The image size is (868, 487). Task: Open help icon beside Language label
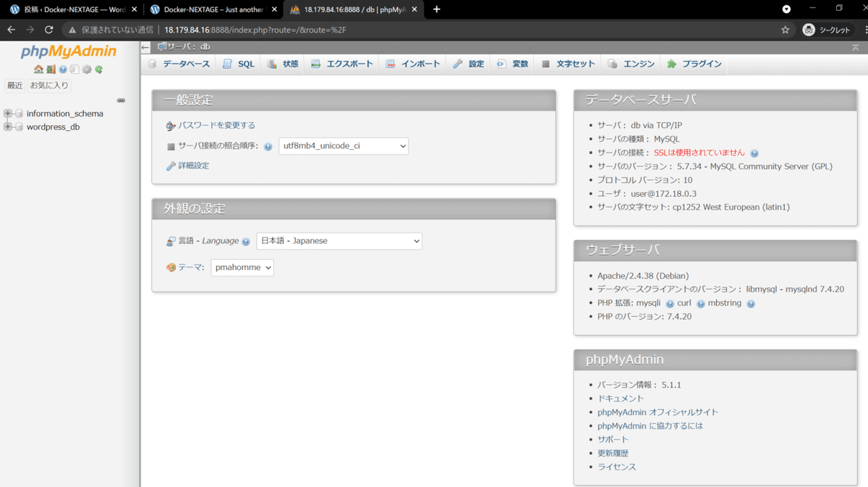click(x=246, y=242)
